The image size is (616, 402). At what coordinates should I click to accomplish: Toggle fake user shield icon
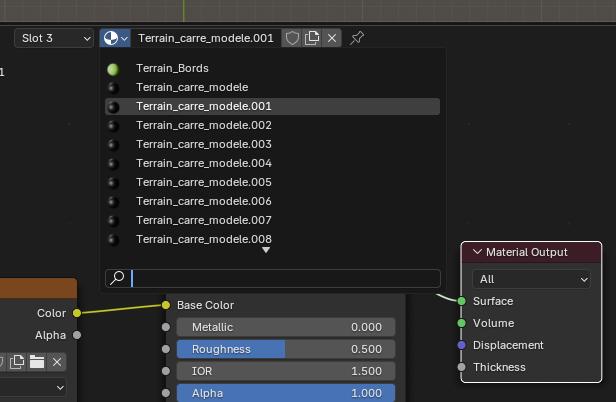pos(292,38)
